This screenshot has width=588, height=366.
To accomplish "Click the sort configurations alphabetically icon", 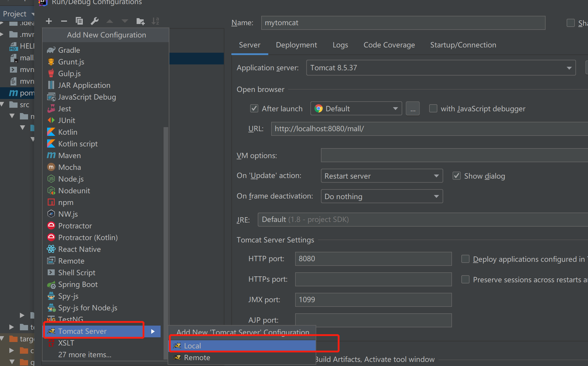I will pos(155,21).
